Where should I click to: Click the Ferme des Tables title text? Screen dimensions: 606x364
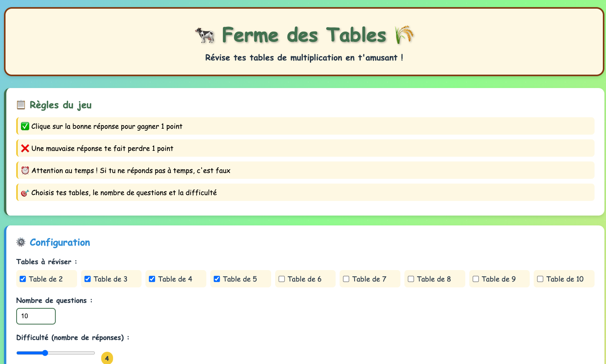pyautogui.click(x=304, y=35)
